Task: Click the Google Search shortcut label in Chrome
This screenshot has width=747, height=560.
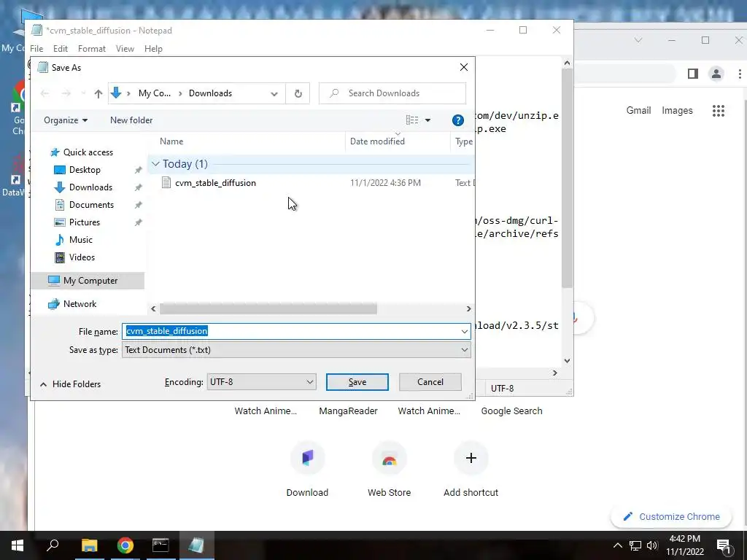Action: point(511,411)
